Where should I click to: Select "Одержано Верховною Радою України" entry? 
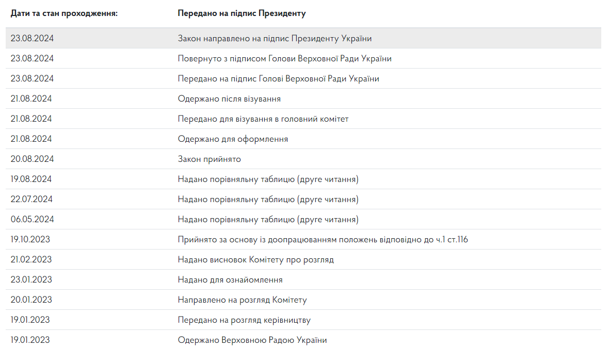click(x=252, y=340)
